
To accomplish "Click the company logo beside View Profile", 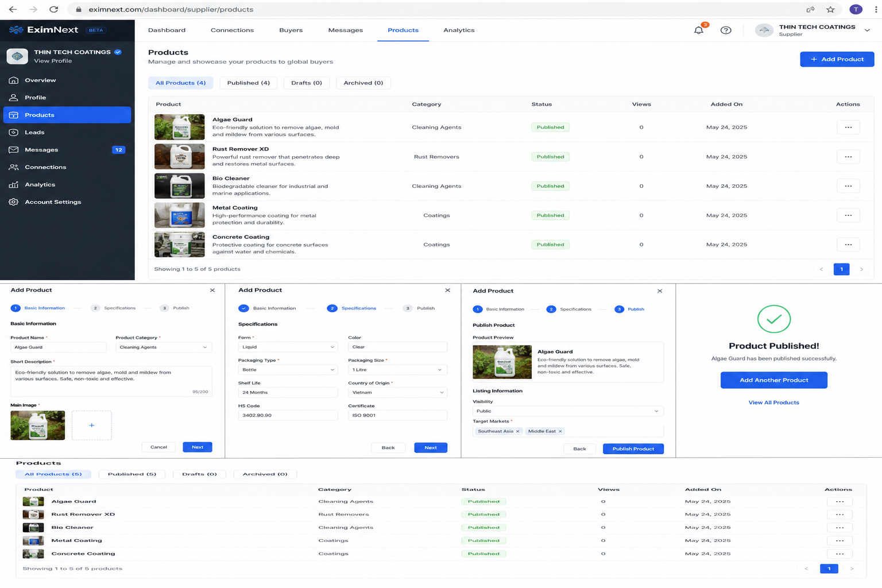I will pos(17,56).
